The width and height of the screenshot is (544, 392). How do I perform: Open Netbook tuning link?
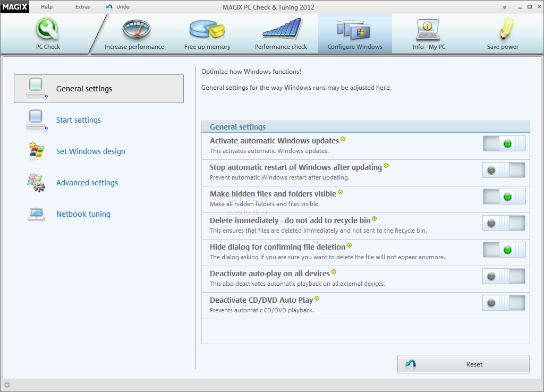(x=83, y=214)
